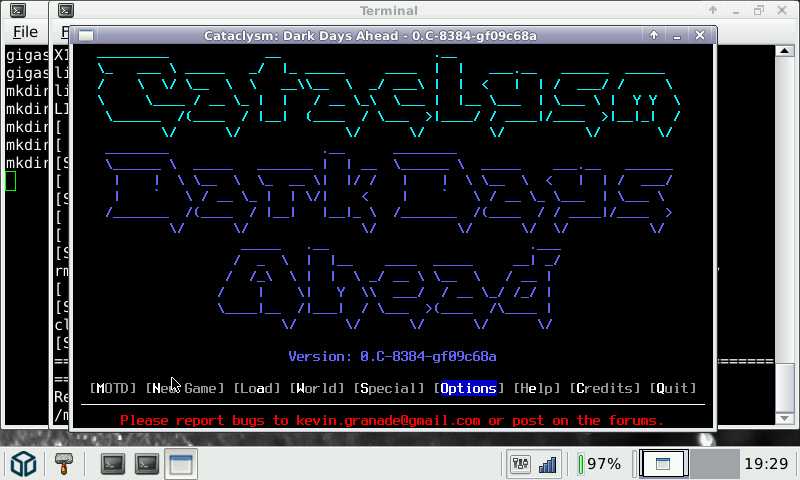Click the Terminal scrollbar down arrow

point(785,418)
